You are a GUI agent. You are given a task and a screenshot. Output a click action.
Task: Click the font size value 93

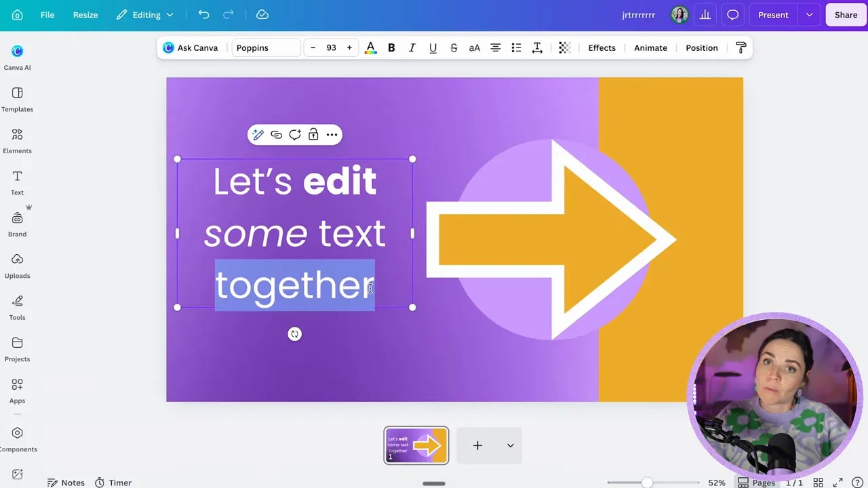tap(331, 47)
